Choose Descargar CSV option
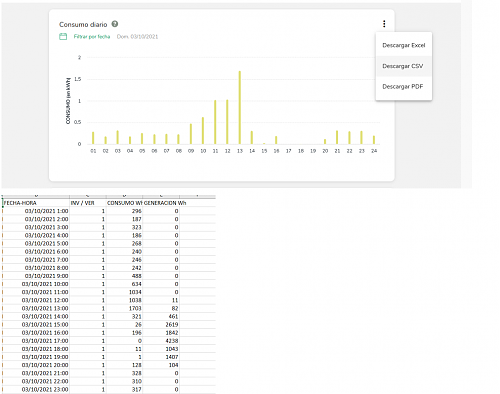This screenshot has height=394, width=500. [x=404, y=66]
